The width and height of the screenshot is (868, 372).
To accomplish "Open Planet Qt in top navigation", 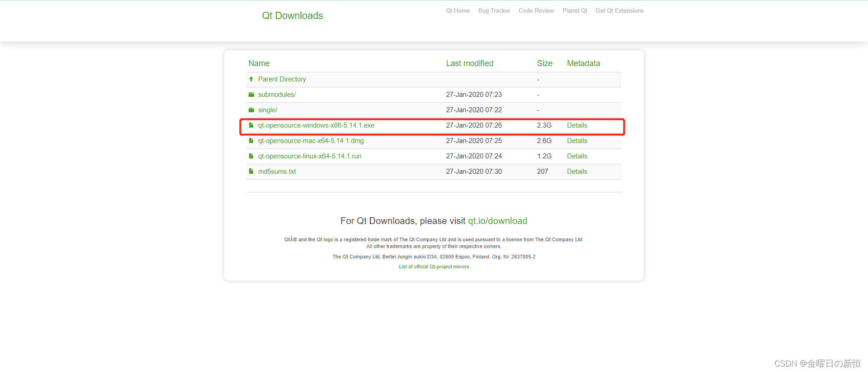I will point(575,10).
